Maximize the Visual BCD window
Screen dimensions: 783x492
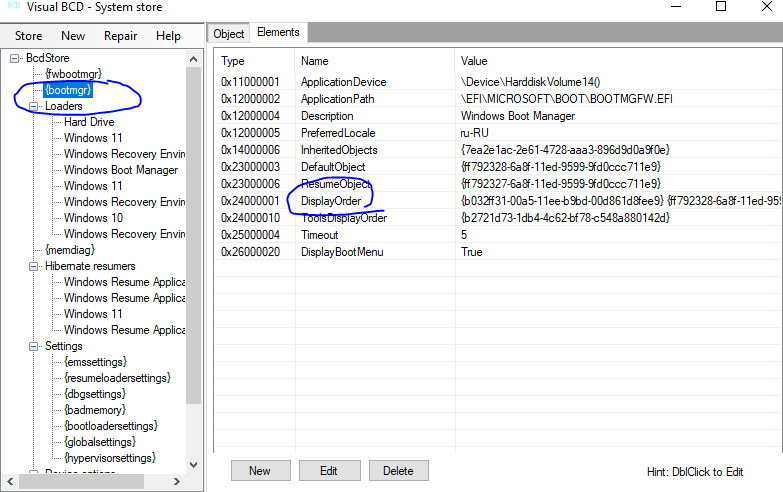click(721, 6)
